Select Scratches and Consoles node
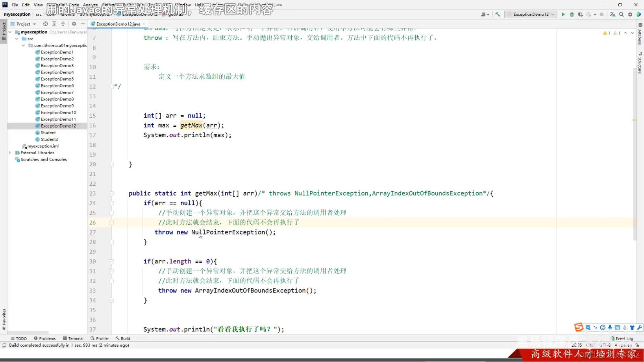This screenshot has height=362, width=644. coord(41,159)
